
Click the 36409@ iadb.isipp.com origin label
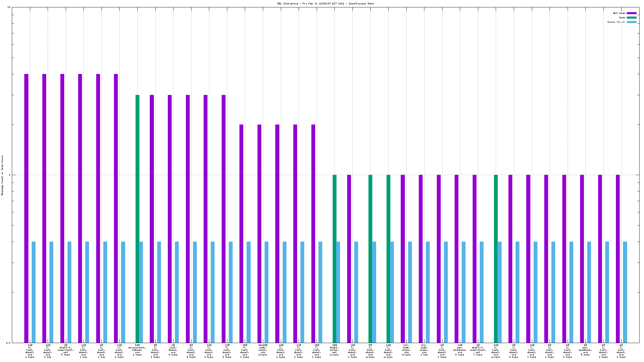point(263,350)
